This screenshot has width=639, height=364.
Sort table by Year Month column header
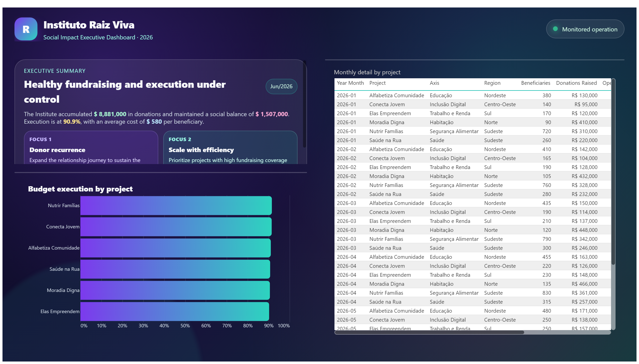tap(350, 83)
